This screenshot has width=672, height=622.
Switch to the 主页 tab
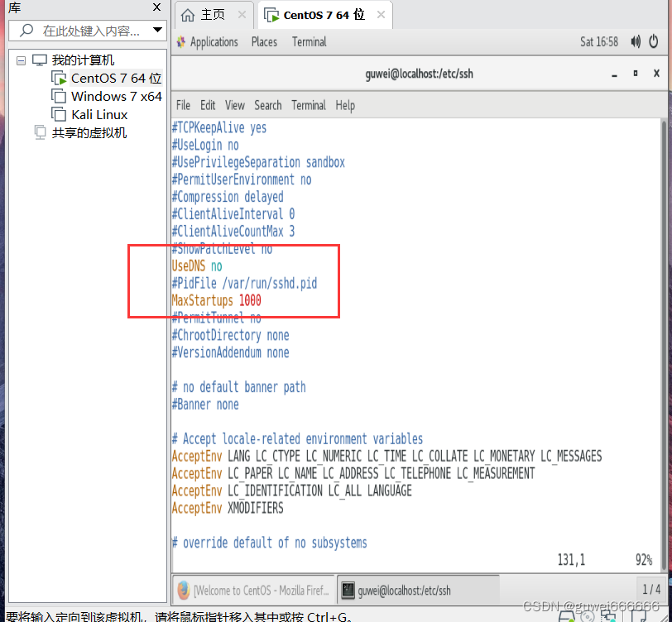(213, 15)
